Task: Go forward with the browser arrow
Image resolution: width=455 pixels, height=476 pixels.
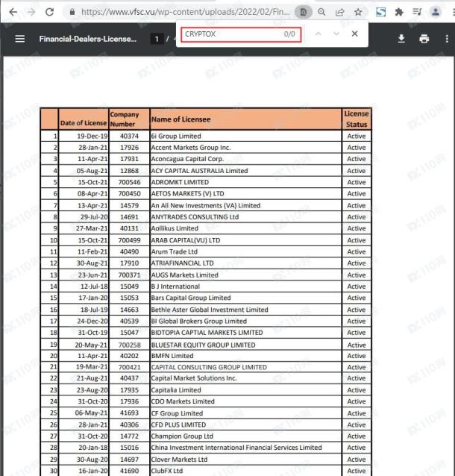Action: pos(31,12)
